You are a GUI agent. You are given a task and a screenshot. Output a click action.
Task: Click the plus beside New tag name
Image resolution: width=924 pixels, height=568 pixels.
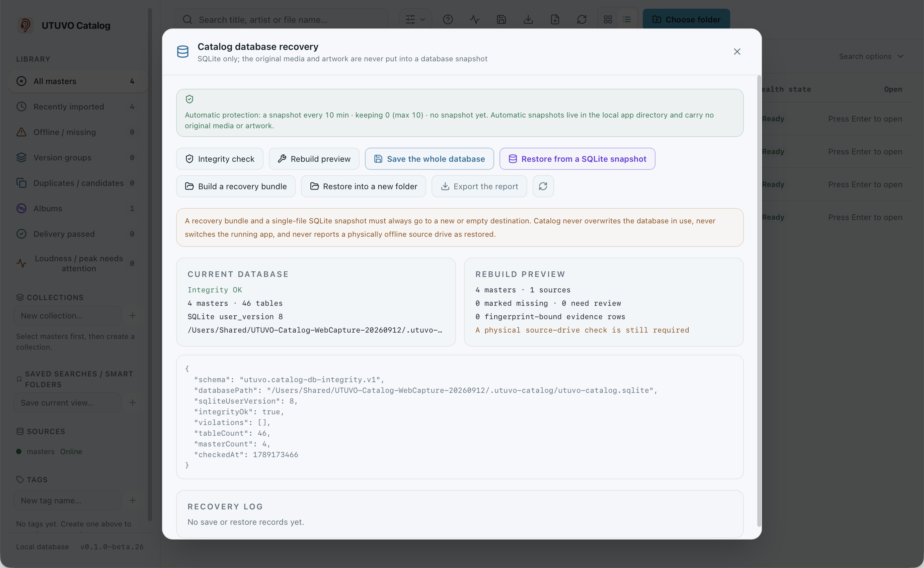tap(133, 500)
